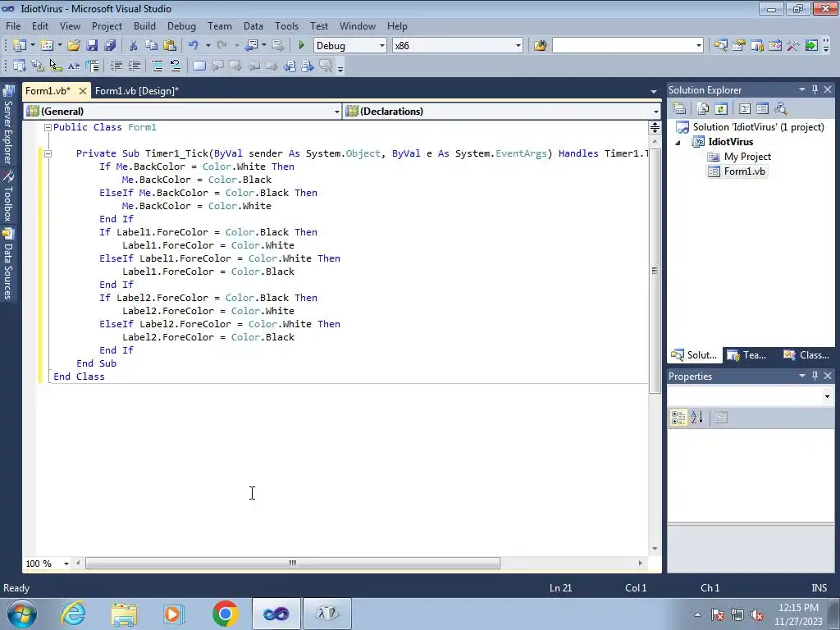840x630 pixels.
Task: Open x86 platform dropdown
Action: coord(518,46)
